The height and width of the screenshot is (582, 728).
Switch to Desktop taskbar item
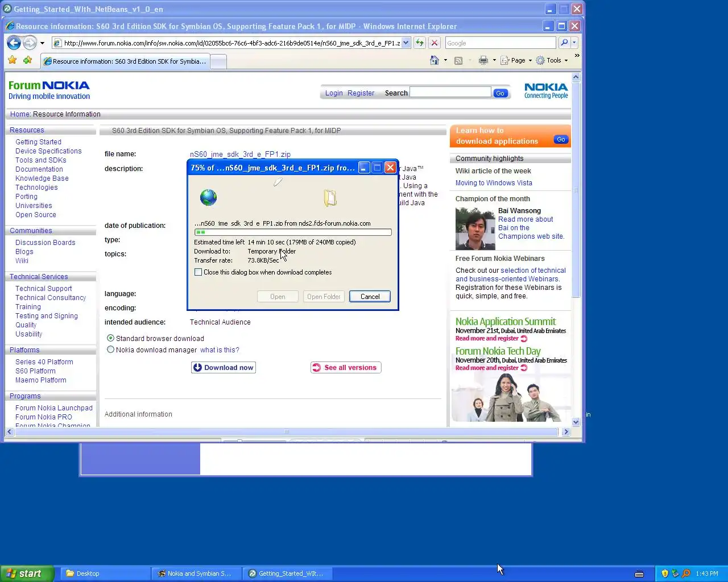[105, 573]
